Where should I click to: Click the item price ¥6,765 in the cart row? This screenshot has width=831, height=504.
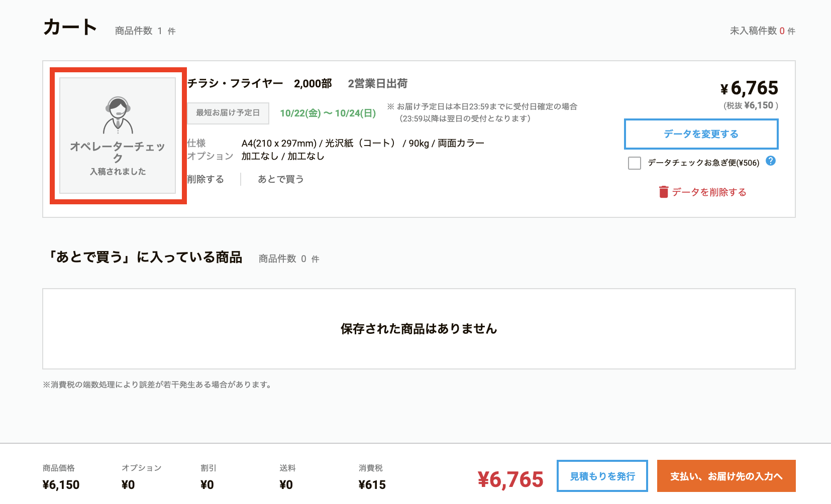coord(749,88)
